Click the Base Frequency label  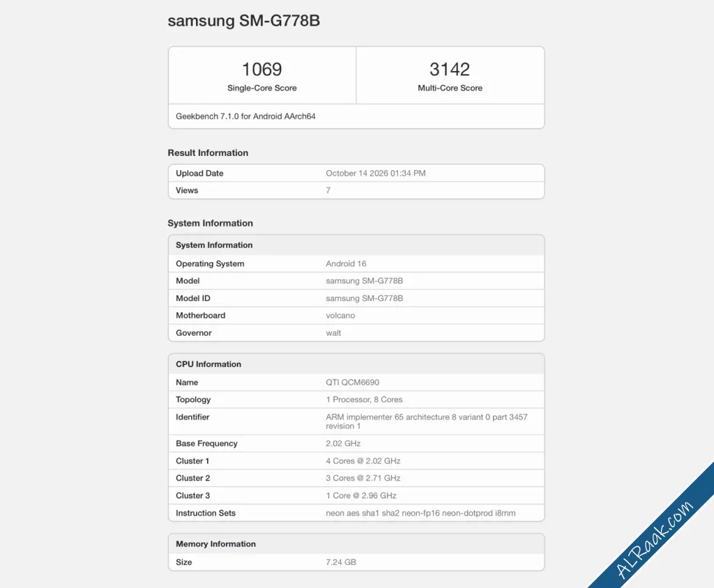coord(206,444)
